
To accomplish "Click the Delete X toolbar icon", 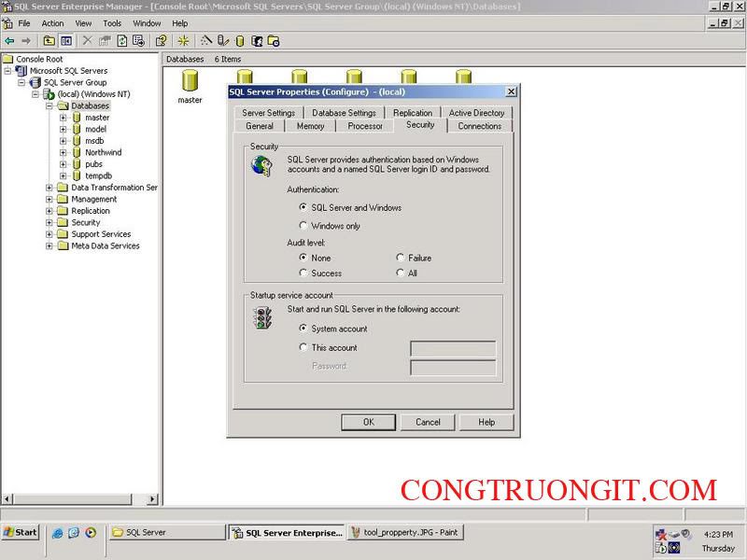I will click(x=87, y=41).
